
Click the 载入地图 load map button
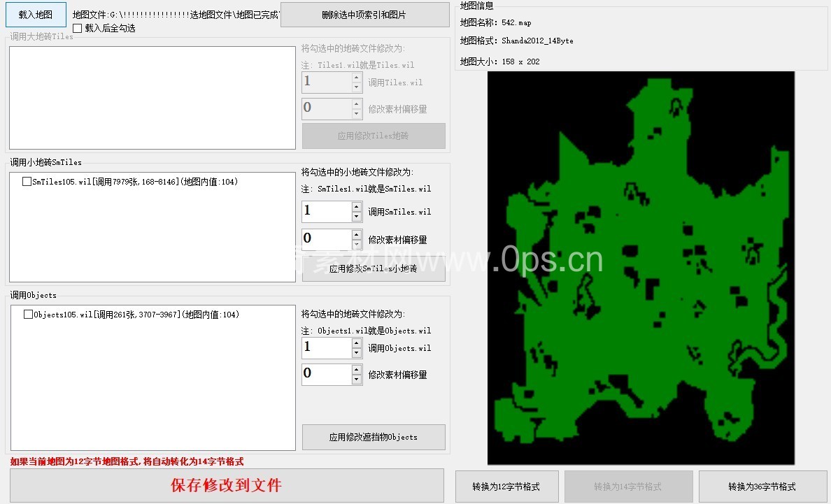pyautogui.click(x=36, y=14)
